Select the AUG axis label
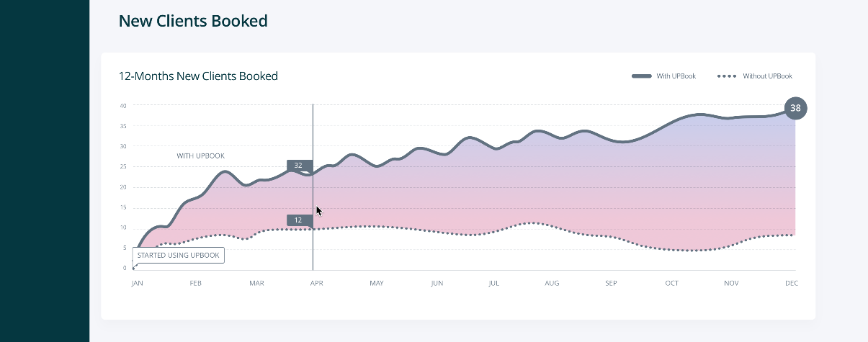The width and height of the screenshot is (868, 342). (552, 284)
